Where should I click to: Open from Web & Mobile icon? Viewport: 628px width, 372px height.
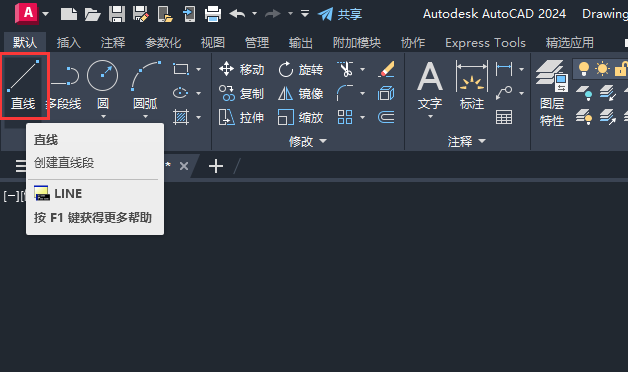[x=165, y=14]
